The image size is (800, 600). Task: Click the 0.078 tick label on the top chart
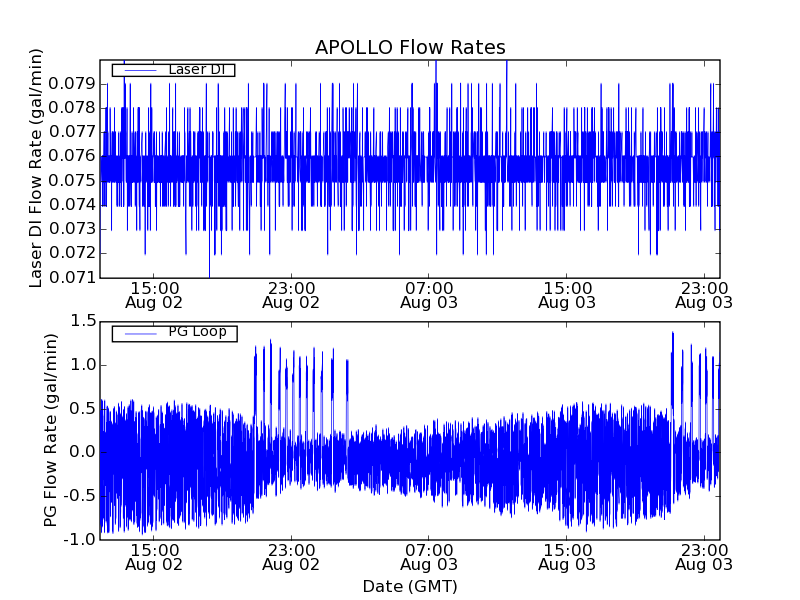72,108
